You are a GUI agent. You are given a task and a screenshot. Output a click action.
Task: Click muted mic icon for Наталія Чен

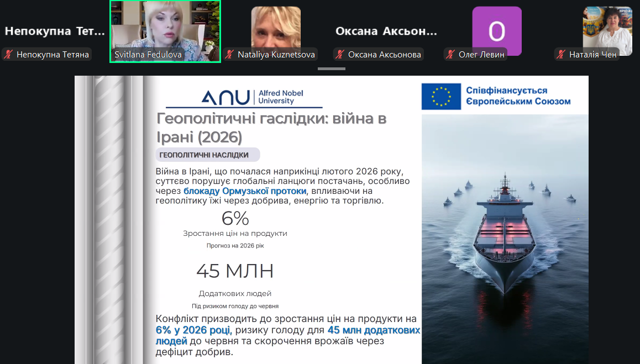pos(562,54)
